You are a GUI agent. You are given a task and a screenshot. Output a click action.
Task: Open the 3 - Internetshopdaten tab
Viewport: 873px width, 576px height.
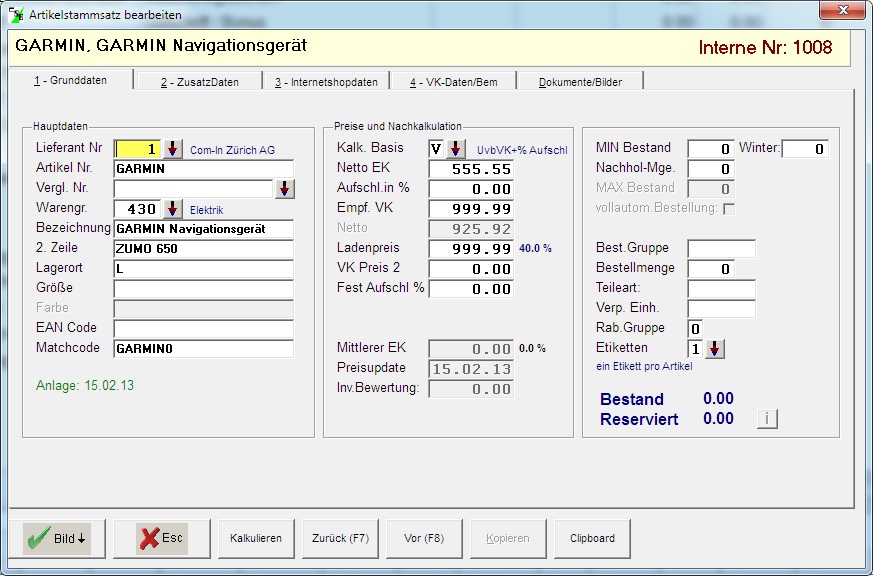click(326, 82)
